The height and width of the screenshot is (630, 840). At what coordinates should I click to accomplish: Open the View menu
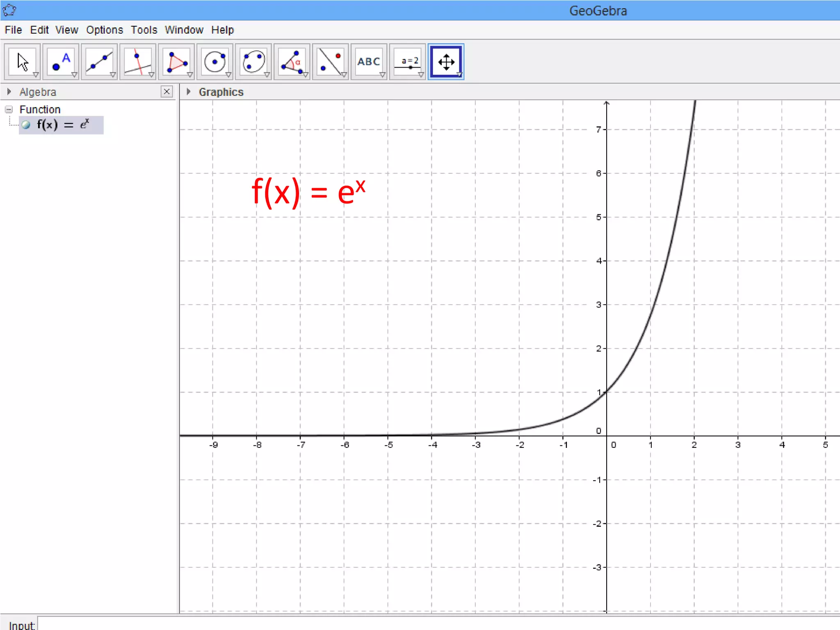tap(66, 30)
